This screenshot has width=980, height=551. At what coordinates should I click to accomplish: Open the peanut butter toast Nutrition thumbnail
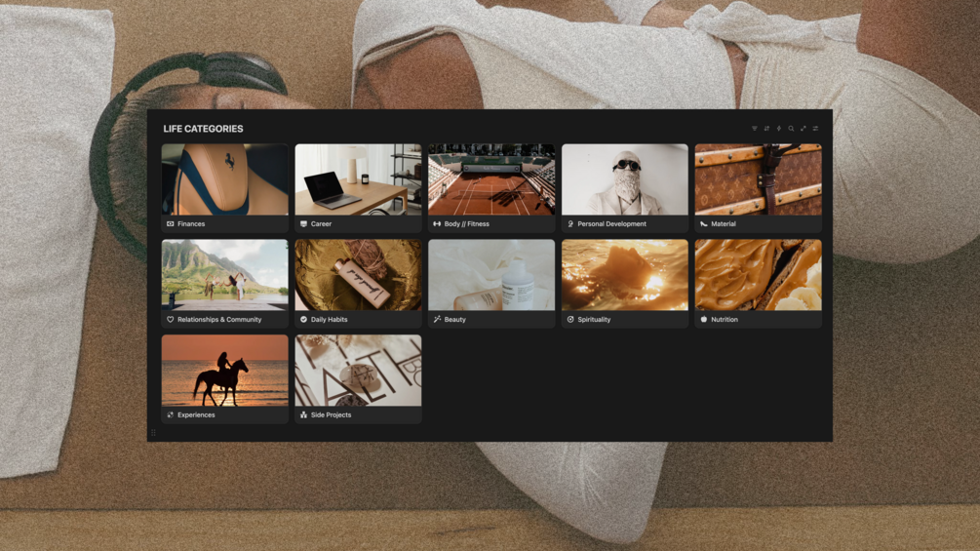[758, 275]
